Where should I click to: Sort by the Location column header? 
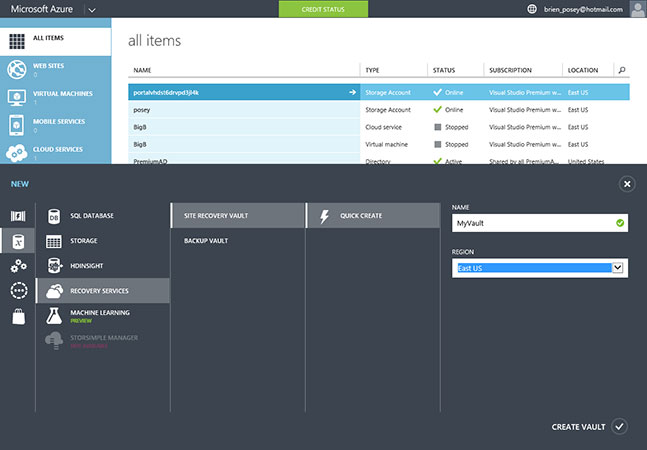[x=583, y=70]
